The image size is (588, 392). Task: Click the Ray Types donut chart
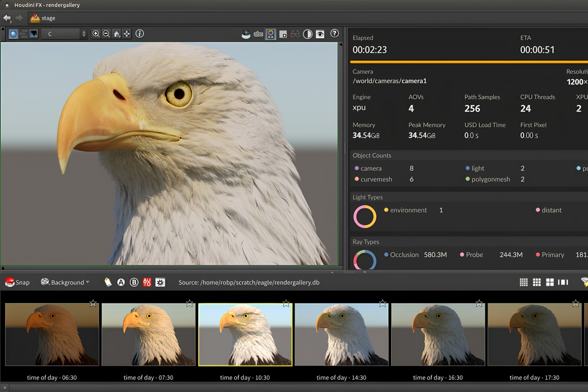(365, 260)
